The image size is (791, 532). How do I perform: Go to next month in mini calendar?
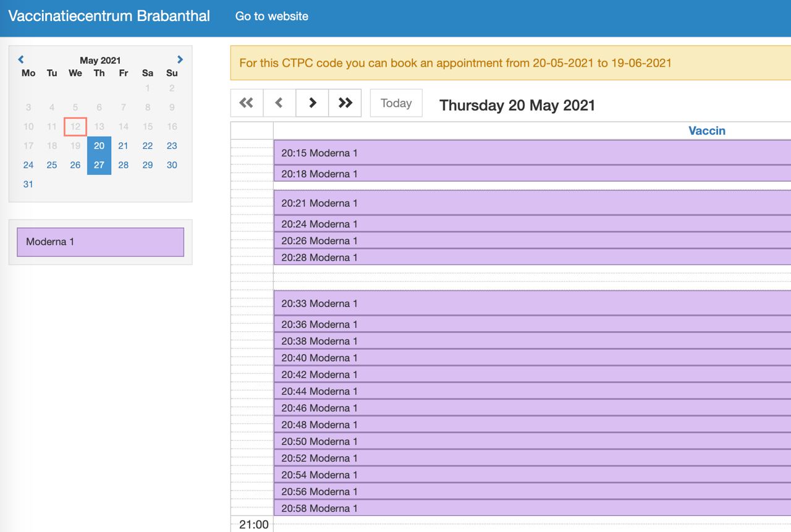[180, 60]
